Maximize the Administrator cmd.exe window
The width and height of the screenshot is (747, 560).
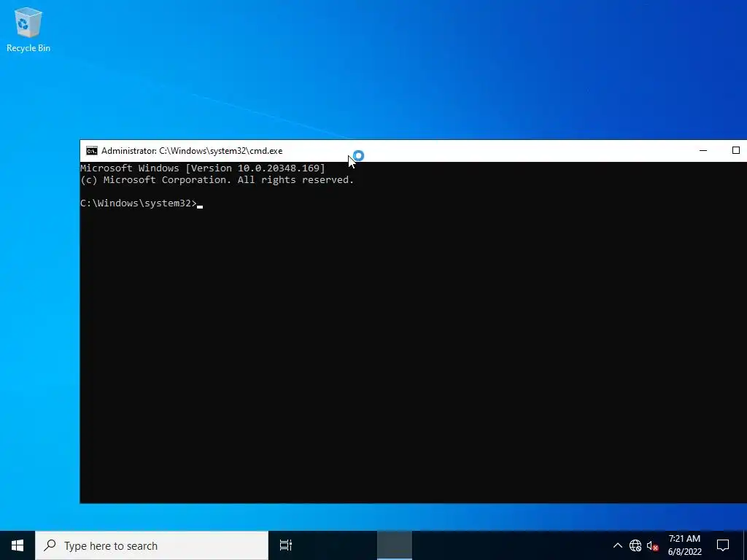pos(735,150)
